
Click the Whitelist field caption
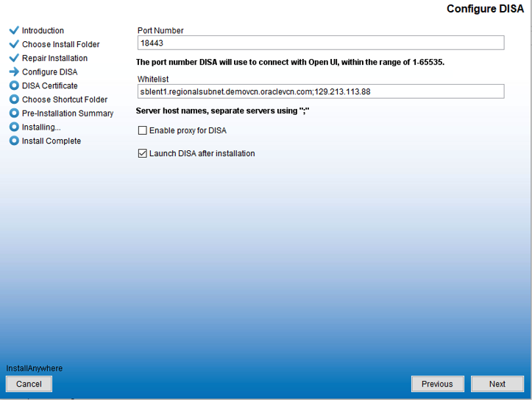point(153,79)
